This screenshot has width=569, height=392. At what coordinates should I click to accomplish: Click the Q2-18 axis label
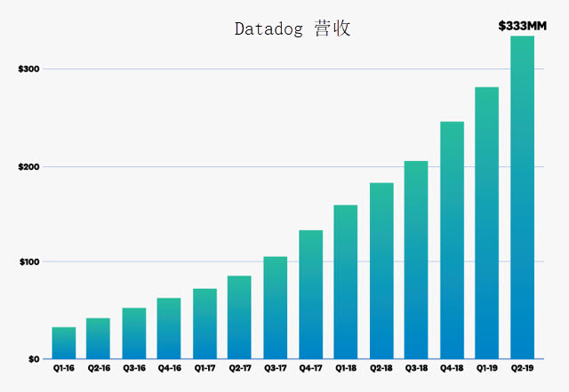click(381, 368)
